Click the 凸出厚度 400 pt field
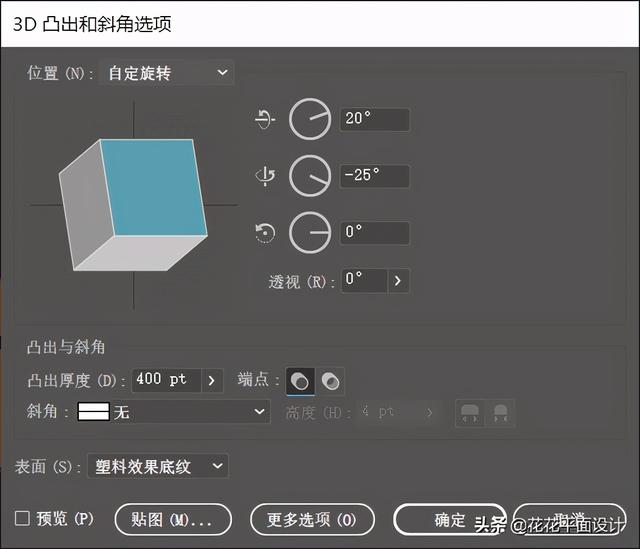The height and width of the screenshot is (549, 640). [166, 380]
